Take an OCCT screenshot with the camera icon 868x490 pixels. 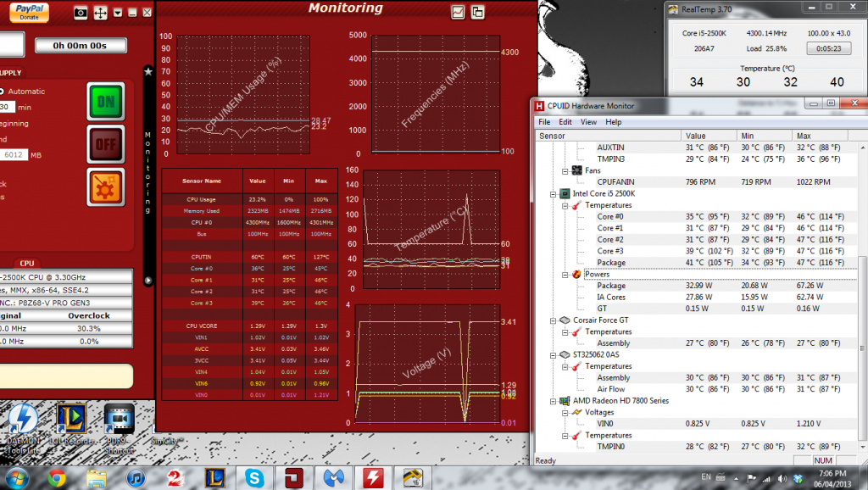tap(81, 12)
